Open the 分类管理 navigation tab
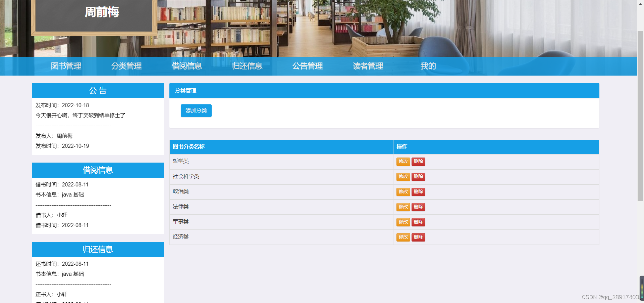This screenshot has height=303, width=644. click(126, 66)
